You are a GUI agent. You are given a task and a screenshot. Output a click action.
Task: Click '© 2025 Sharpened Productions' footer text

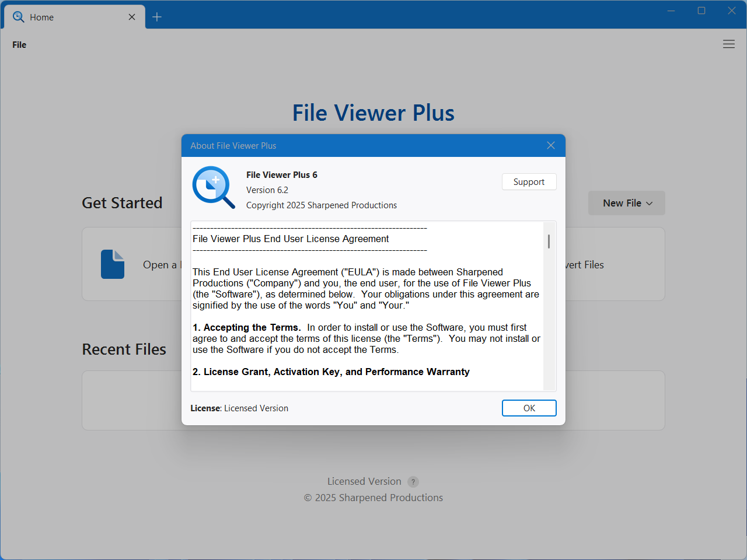[373, 498]
